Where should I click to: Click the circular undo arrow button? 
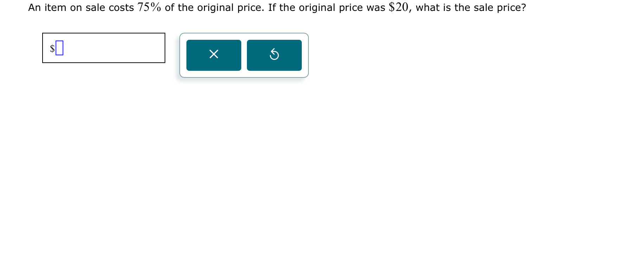click(274, 55)
